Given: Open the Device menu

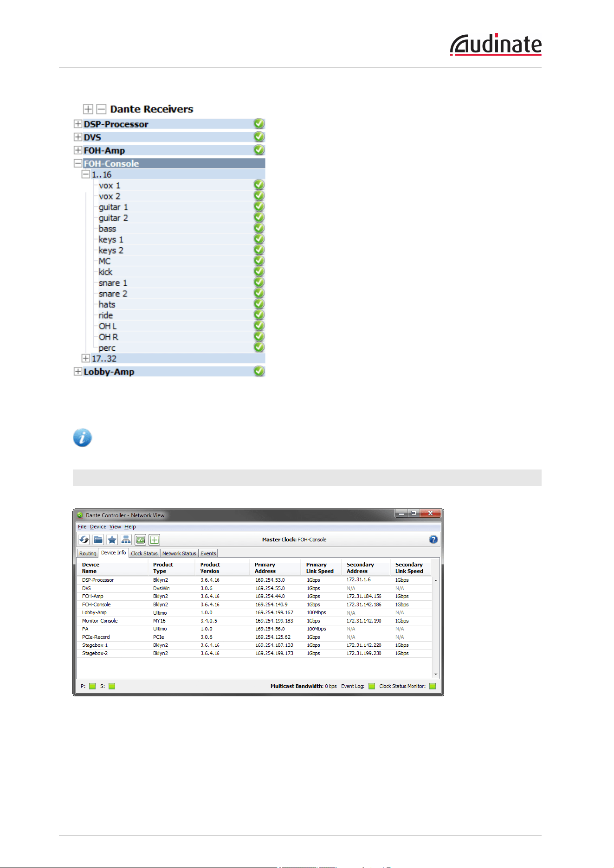Looking at the screenshot, I should 98,527.
